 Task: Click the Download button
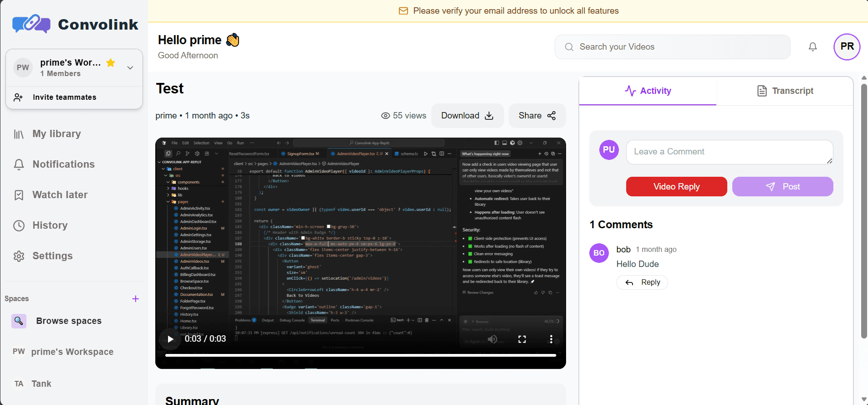pyautogui.click(x=467, y=116)
